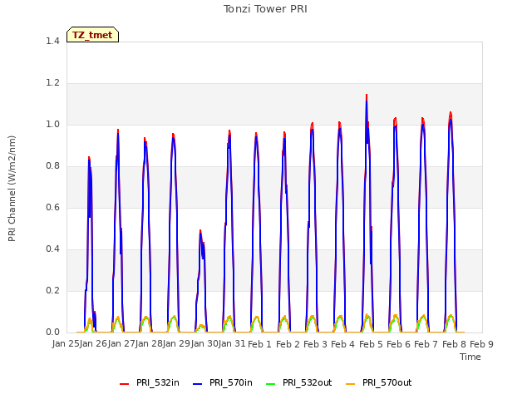532x399 pixels.
Task: Click the 1.0 y-axis tick label
Action: click(x=52, y=125)
